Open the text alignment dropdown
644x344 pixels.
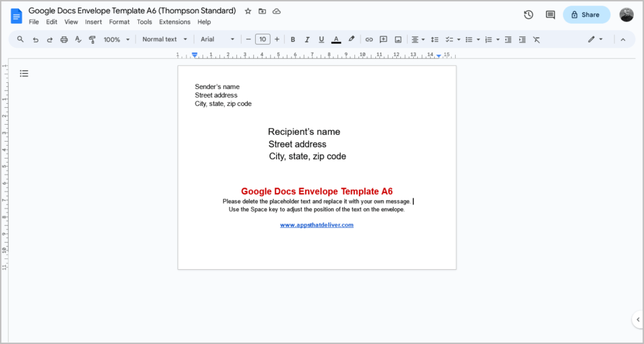pos(418,39)
